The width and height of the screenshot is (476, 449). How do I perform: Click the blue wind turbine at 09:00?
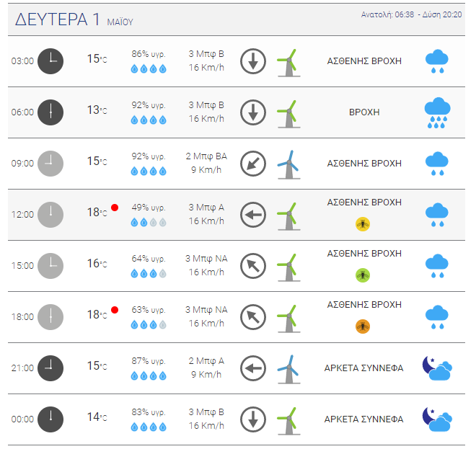(x=288, y=164)
